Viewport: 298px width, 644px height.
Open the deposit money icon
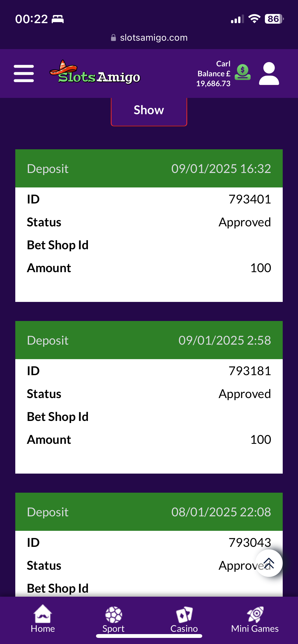[242, 72]
